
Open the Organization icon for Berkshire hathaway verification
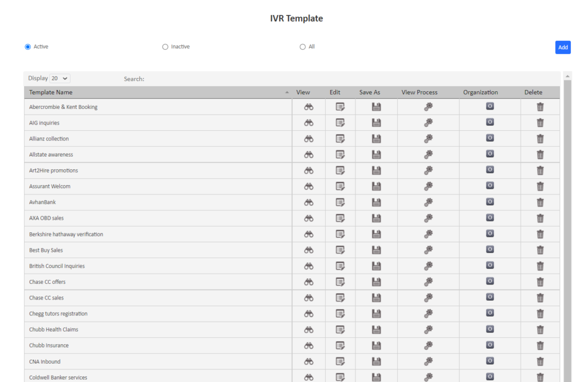tap(490, 233)
